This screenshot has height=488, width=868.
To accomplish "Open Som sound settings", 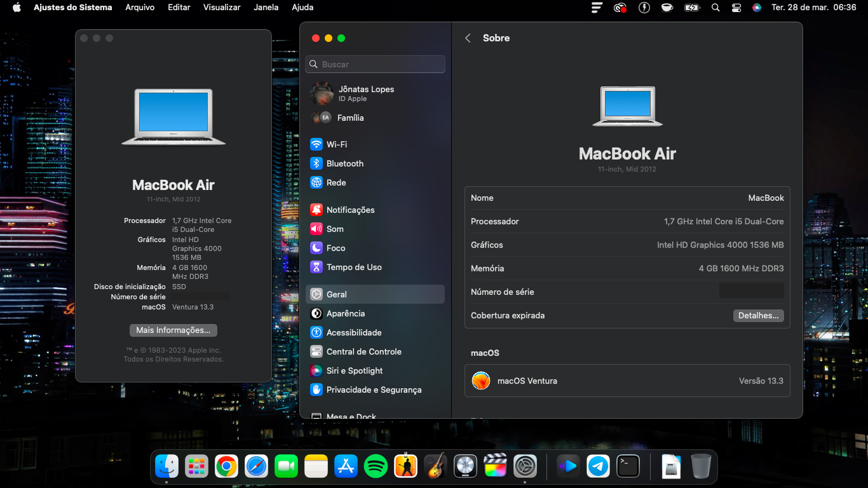I will pos(335,229).
